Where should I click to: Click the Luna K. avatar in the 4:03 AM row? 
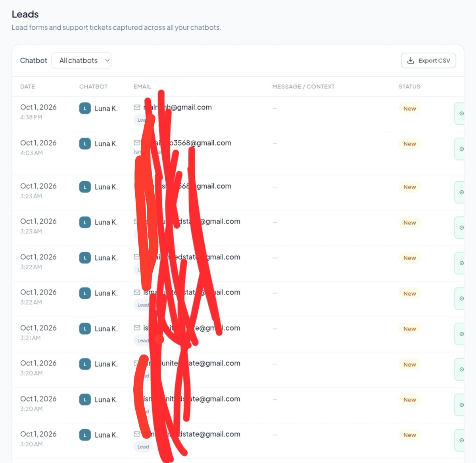(x=85, y=143)
